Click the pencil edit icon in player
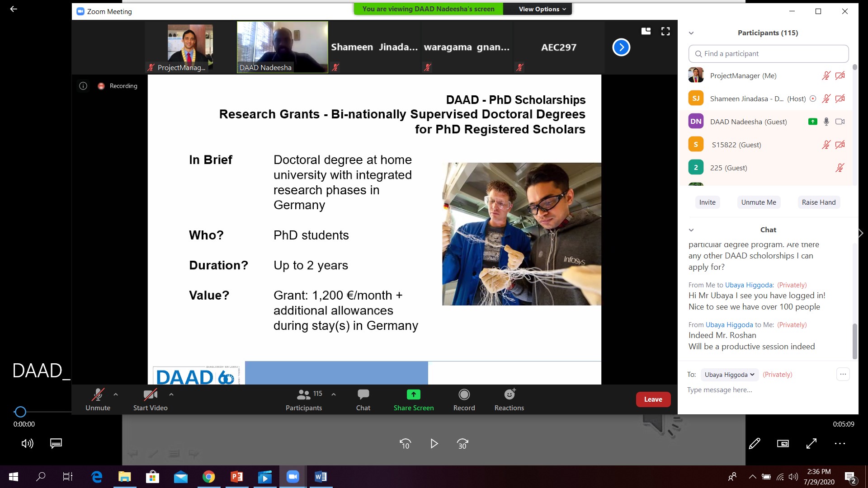 pos(755,444)
